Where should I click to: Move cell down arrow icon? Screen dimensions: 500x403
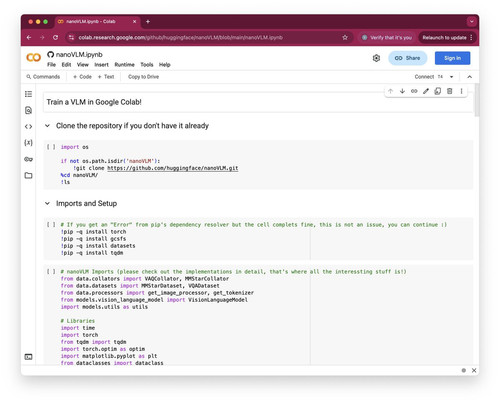(402, 91)
